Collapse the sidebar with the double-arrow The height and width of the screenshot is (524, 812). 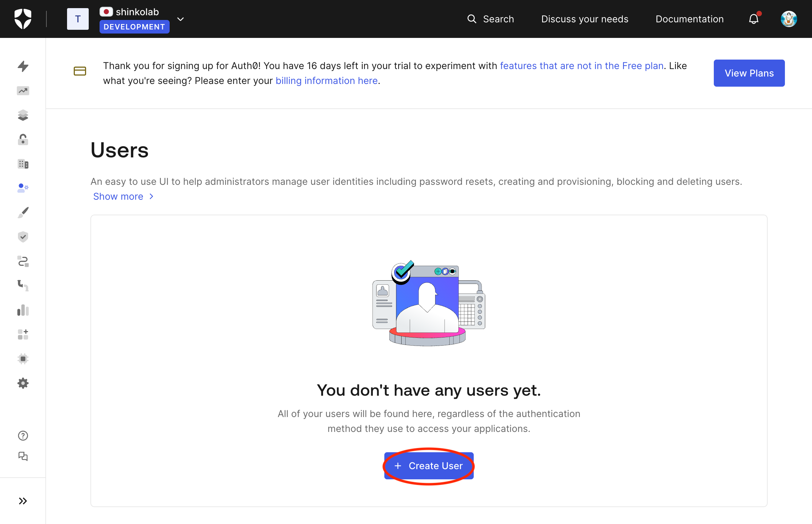pyautogui.click(x=23, y=501)
